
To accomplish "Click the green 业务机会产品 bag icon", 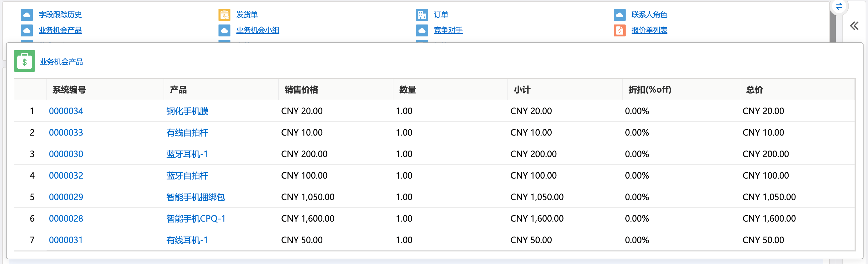I will click(x=24, y=61).
